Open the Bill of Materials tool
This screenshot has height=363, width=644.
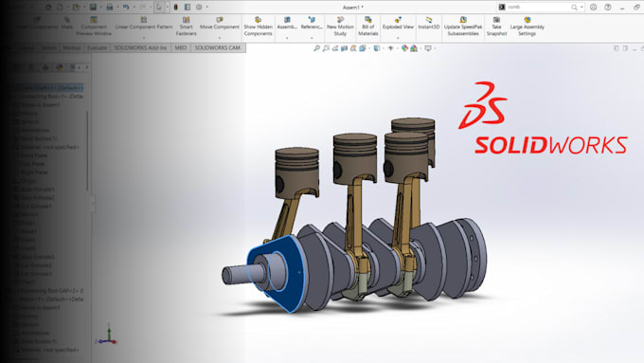[x=368, y=27]
